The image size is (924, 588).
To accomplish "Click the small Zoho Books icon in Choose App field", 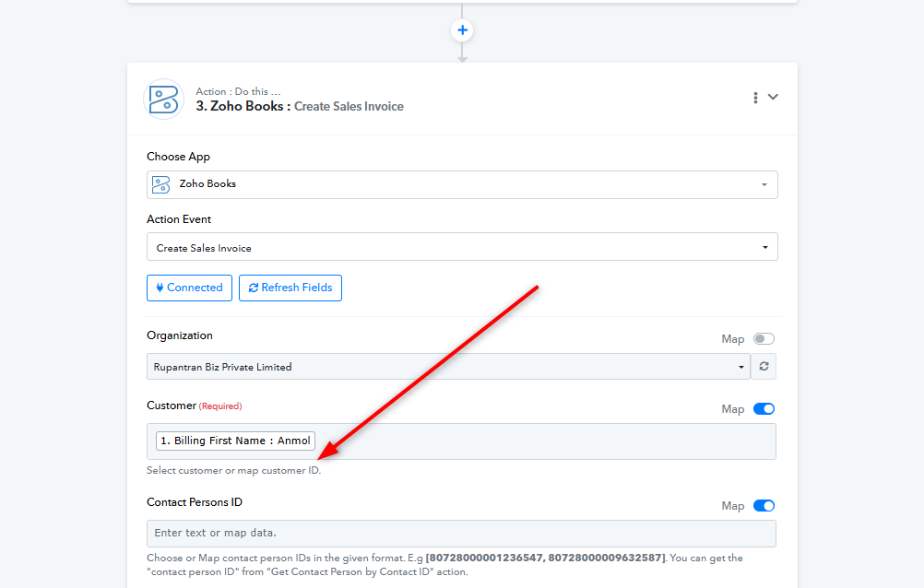I will [x=160, y=184].
